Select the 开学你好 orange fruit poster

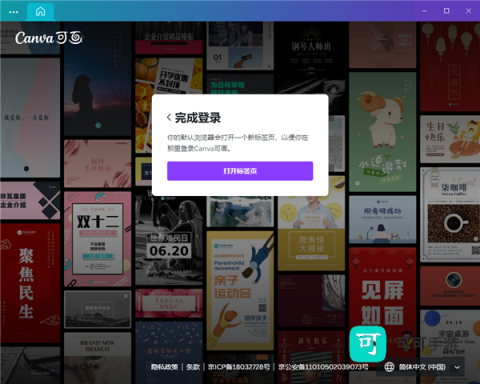[169, 77]
